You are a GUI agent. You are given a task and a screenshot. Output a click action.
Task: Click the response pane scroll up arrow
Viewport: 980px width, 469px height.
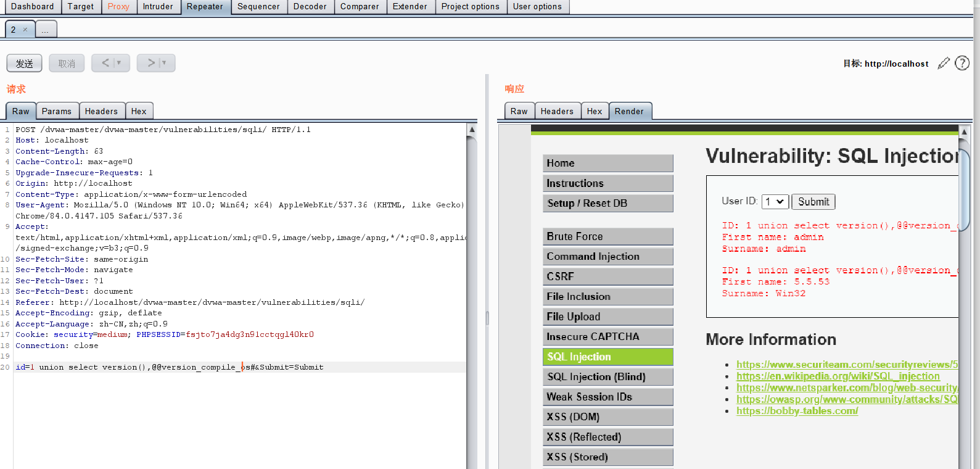(x=965, y=132)
